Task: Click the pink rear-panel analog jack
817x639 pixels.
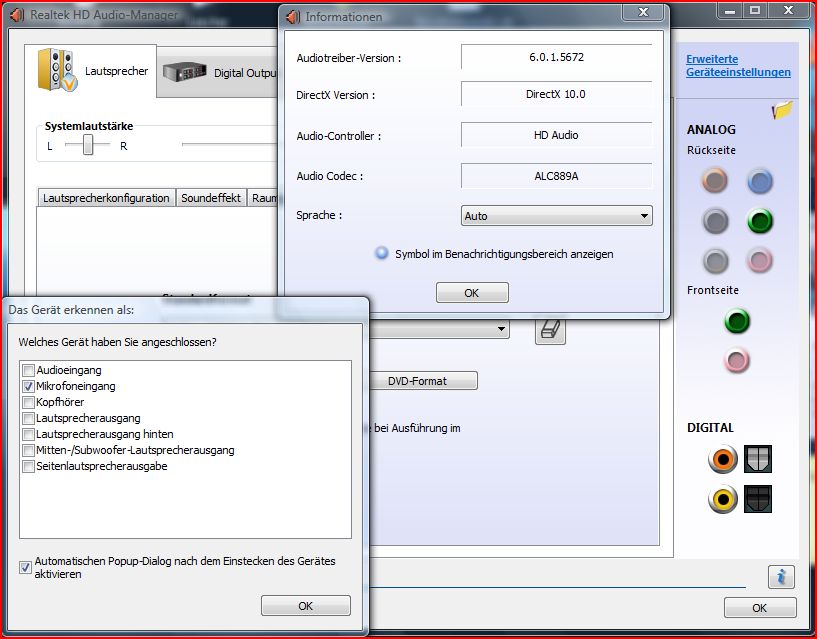Action: click(760, 260)
